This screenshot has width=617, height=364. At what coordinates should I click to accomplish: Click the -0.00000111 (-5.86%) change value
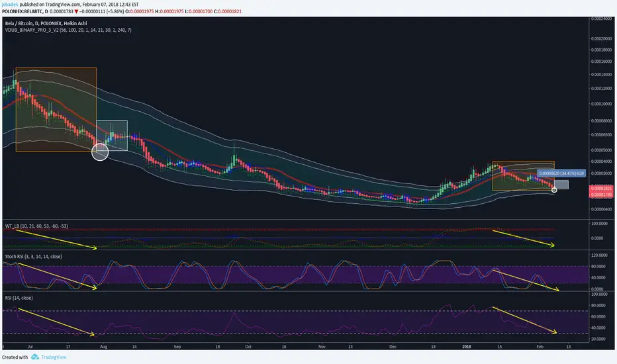[101, 11]
